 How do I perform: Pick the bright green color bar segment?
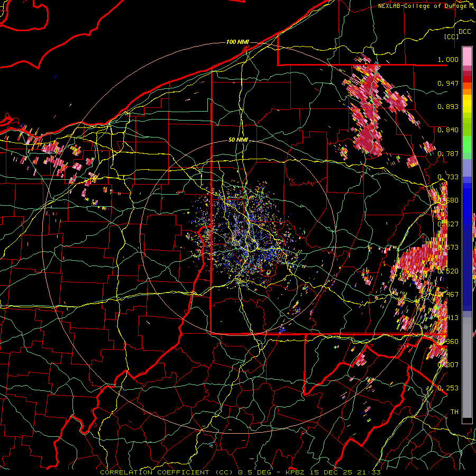pos(467,144)
